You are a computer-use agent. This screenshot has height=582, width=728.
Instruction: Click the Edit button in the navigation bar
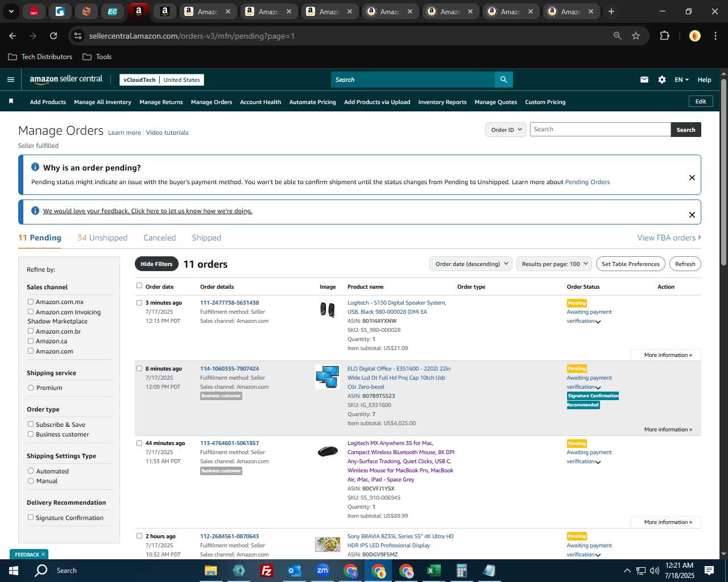[x=701, y=101]
